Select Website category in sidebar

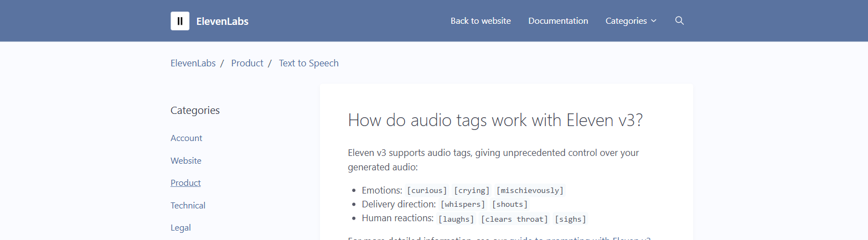click(x=186, y=160)
